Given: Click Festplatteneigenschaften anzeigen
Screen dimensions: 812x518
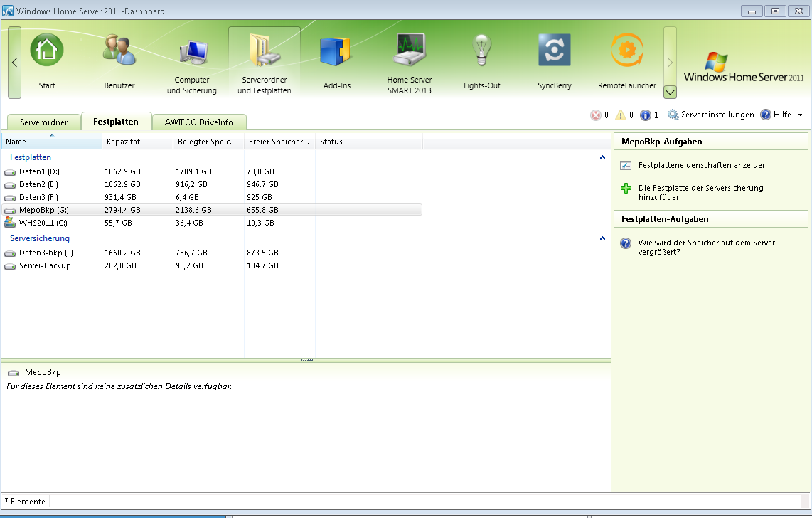Looking at the screenshot, I should click(x=703, y=165).
